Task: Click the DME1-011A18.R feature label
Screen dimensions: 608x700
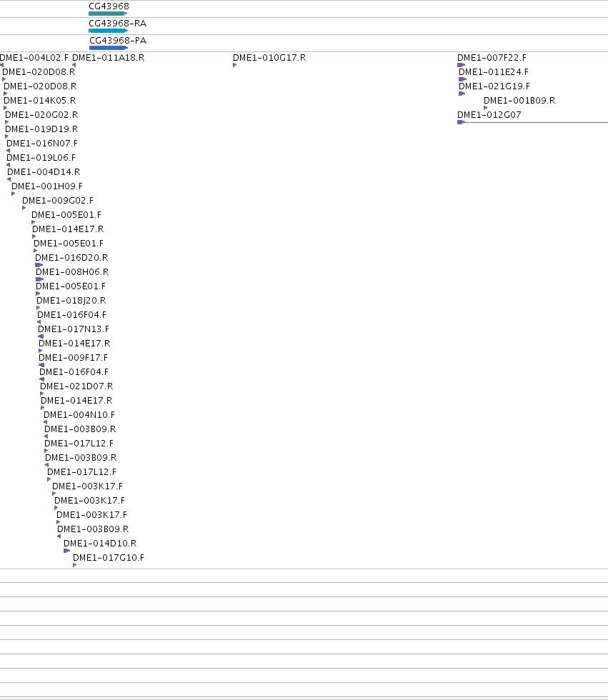Action: 109,58
